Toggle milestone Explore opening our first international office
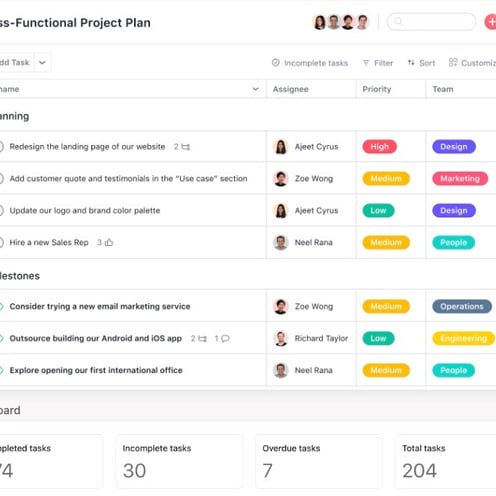 (x=1, y=370)
